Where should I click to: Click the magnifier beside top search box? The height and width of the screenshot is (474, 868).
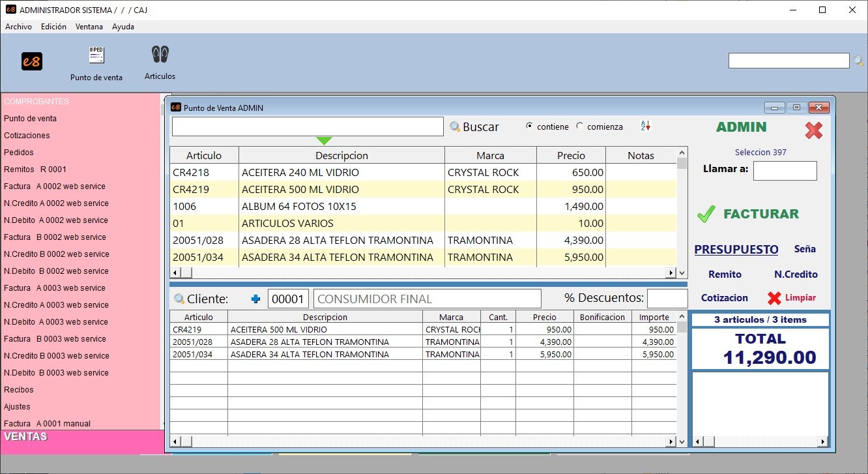tap(858, 61)
